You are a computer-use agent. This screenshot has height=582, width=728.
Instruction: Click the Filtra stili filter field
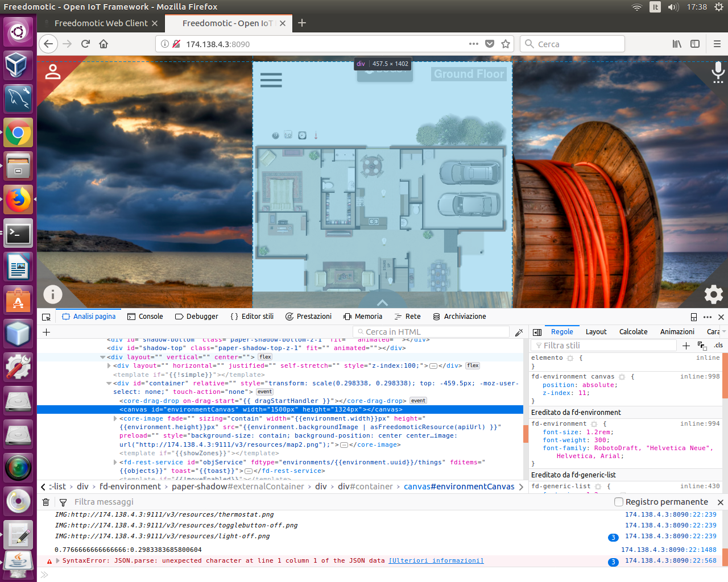pos(603,346)
